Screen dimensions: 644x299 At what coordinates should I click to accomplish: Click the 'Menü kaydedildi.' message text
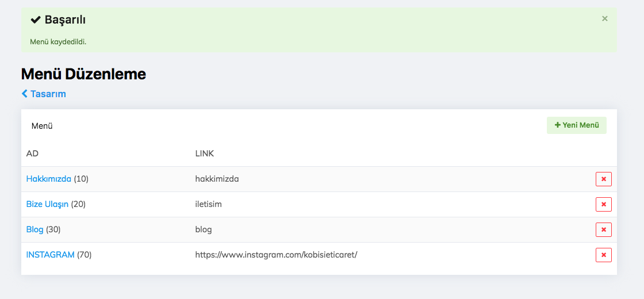58,42
